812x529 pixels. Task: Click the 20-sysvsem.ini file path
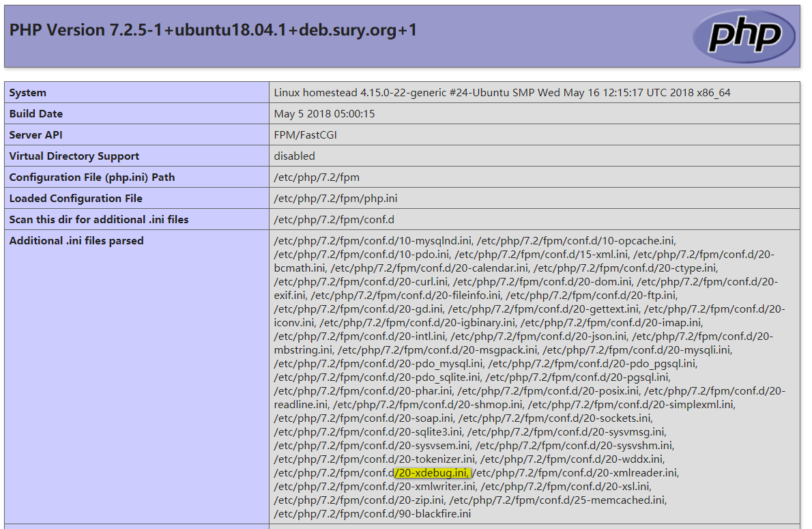[373, 446]
